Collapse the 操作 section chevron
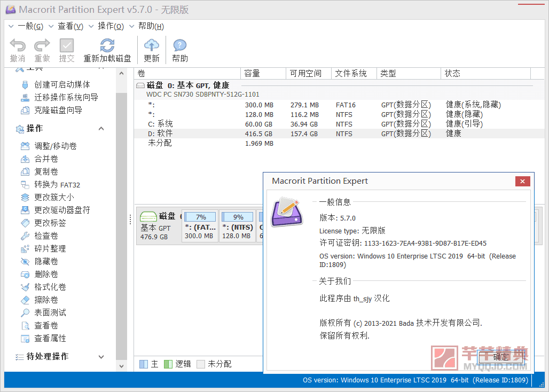The height and width of the screenshot is (392, 549). coord(101,129)
